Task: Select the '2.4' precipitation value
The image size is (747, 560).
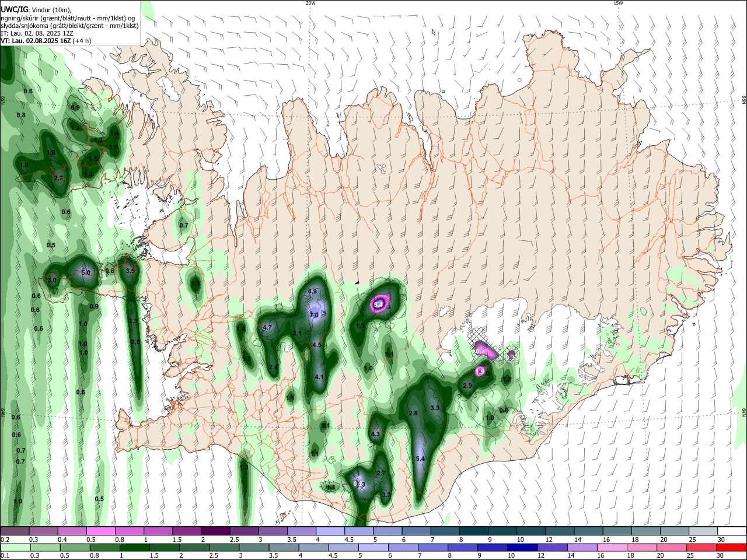Action: click(x=273, y=367)
